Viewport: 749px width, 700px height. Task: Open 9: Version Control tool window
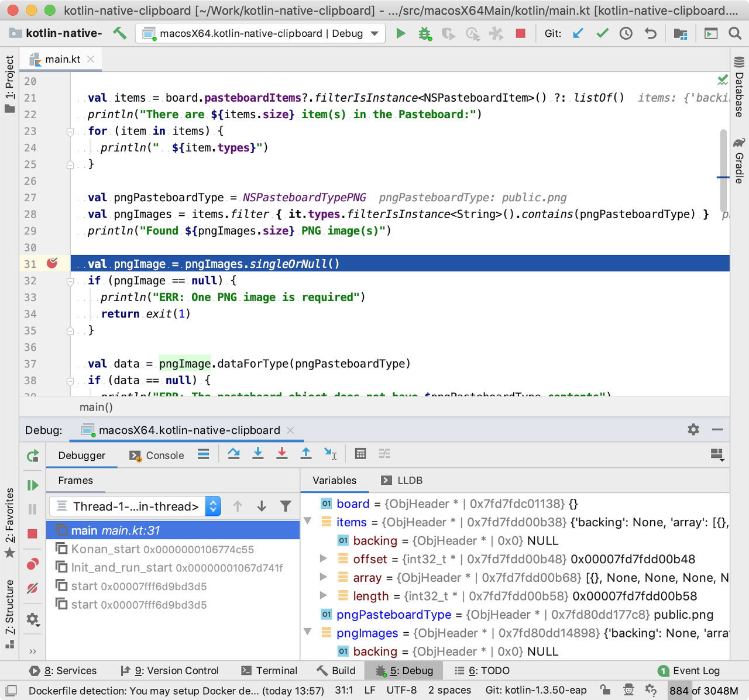(170, 671)
